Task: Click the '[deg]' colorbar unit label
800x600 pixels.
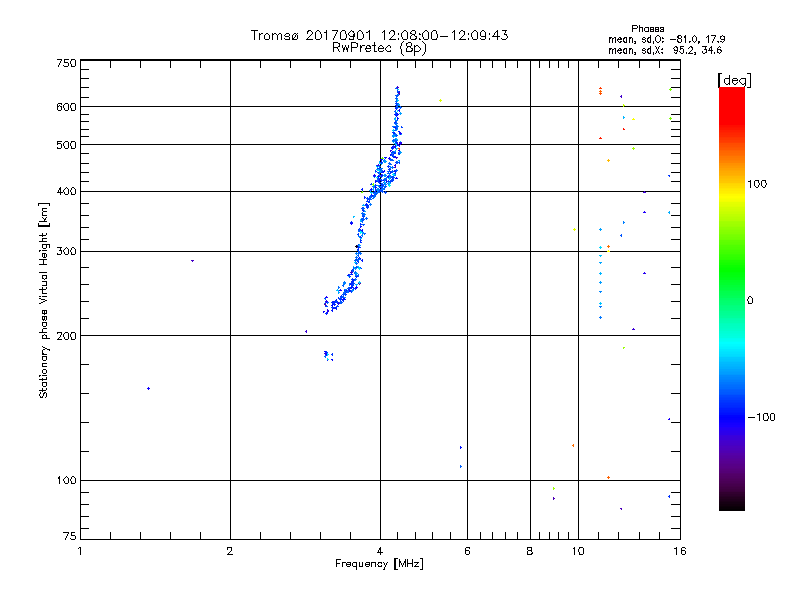Action: pyautogui.click(x=734, y=81)
